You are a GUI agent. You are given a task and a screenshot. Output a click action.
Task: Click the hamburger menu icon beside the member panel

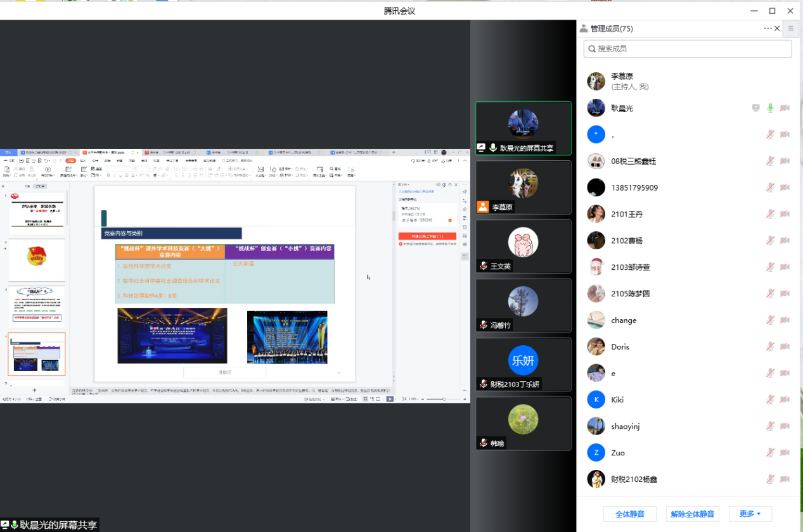click(791, 28)
